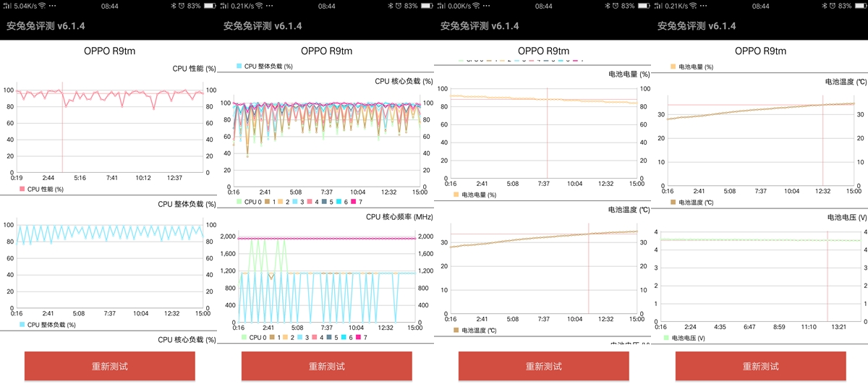
Task: Tap pink CPU 性能 (%) legend swatch
Action: (22, 190)
